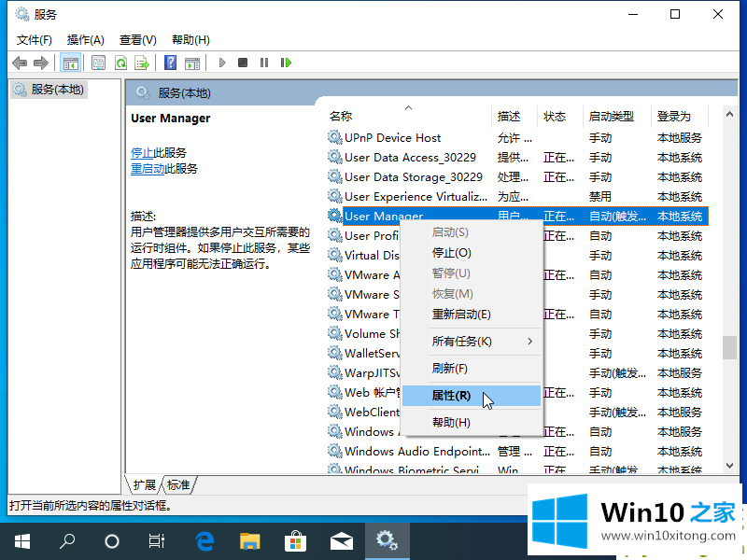747x560 pixels.
Task: Open File Explorer from taskbar
Action: (x=249, y=541)
